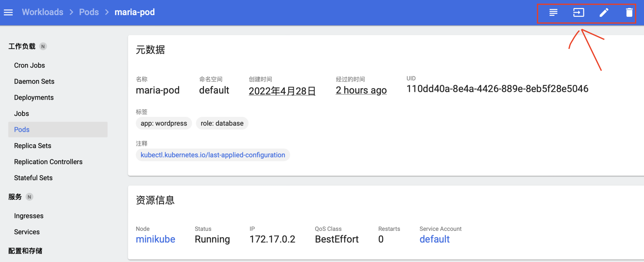
Task: Click the default service account link
Action: tap(434, 239)
